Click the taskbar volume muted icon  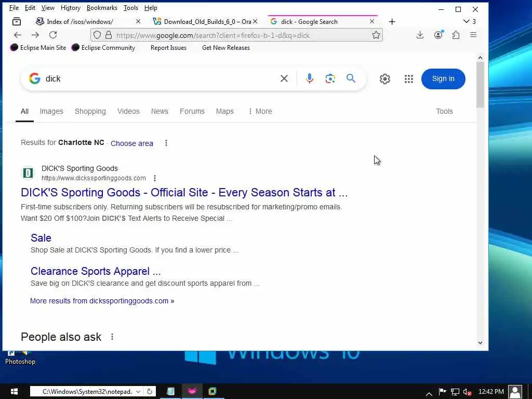click(468, 392)
